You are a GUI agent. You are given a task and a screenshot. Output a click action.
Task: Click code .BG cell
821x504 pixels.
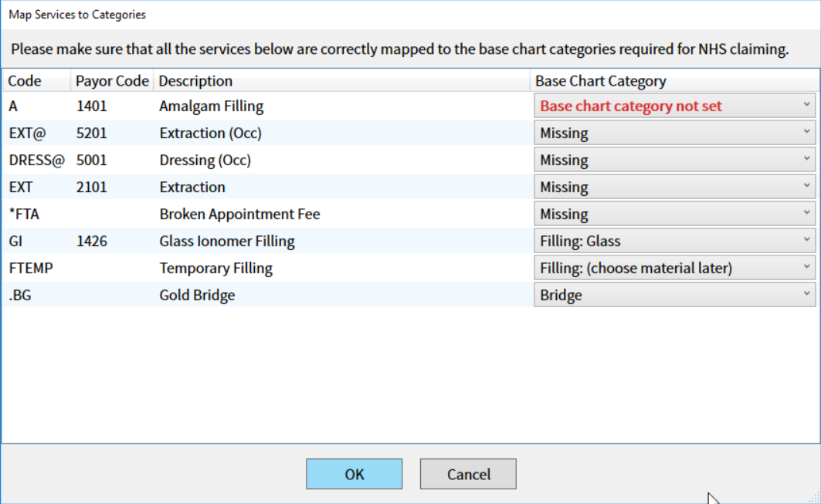(20, 295)
